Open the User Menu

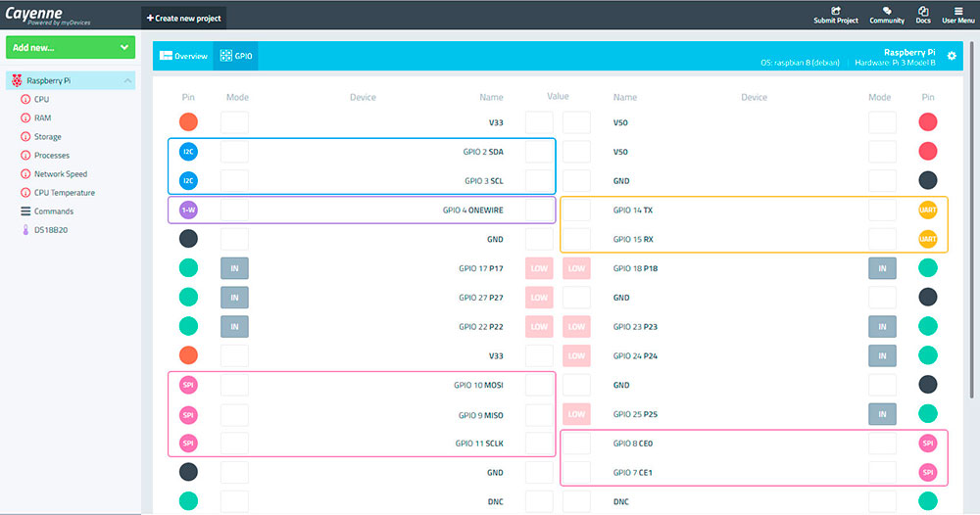tap(958, 15)
